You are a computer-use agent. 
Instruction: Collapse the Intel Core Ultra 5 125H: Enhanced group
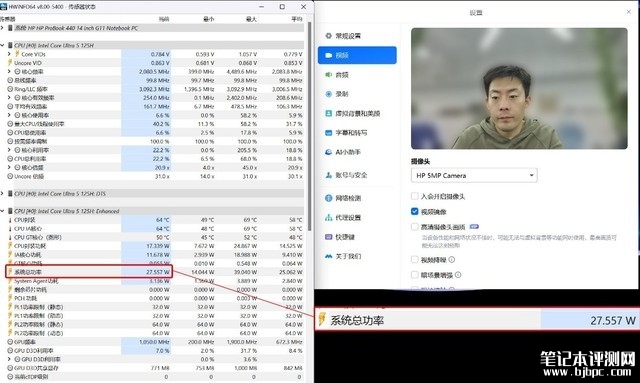(x=2, y=211)
